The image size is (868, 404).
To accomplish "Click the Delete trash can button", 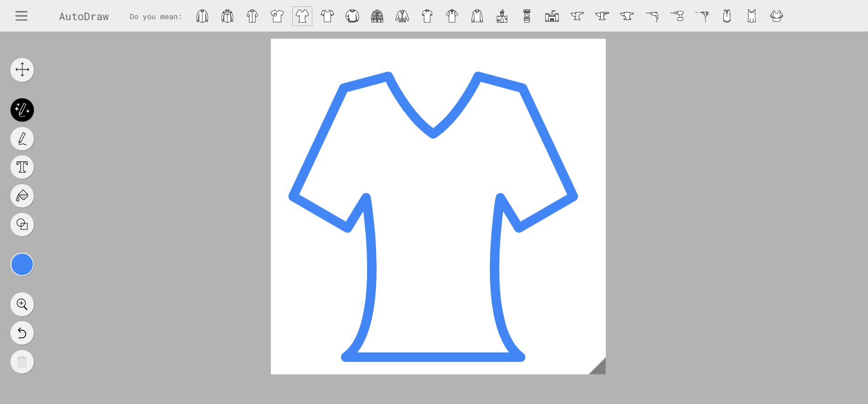I will coord(22,362).
